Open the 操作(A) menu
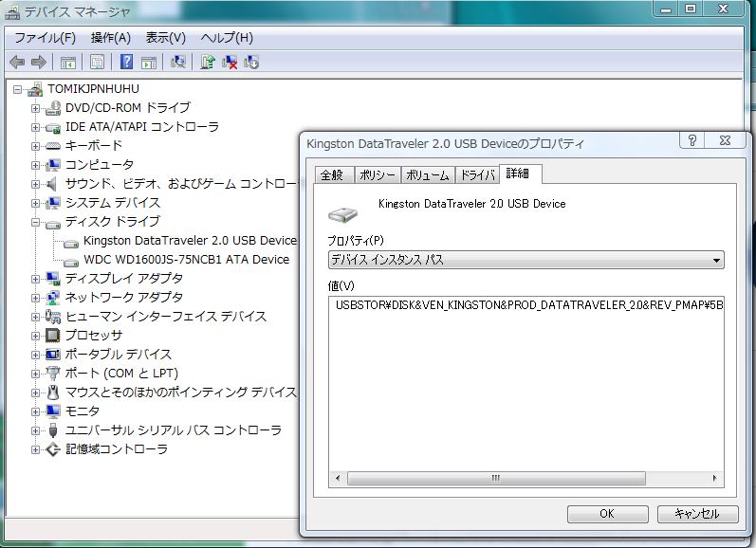Image resolution: width=756 pixels, height=548 pixels. pyautogui.click(x=110, y=38)
